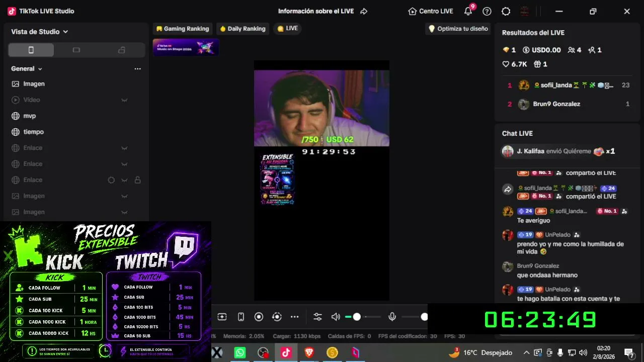This screenshot has height=362, width=644.
Task: Click the "Te averiguo" chat message
Action: [533, 221]
